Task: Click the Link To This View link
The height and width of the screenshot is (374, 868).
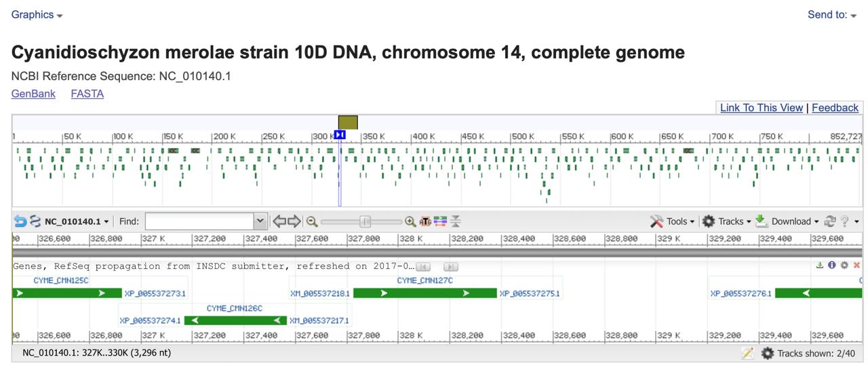Action: [761, 108]
